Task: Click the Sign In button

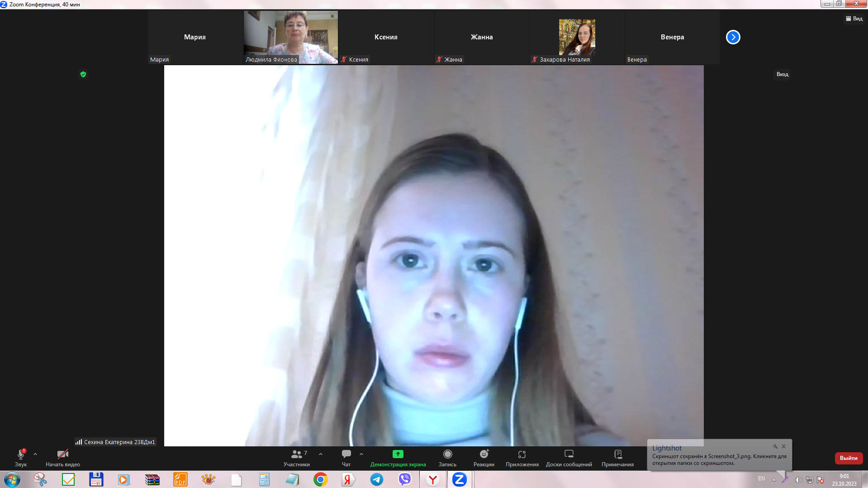Action: coord(782,74)
